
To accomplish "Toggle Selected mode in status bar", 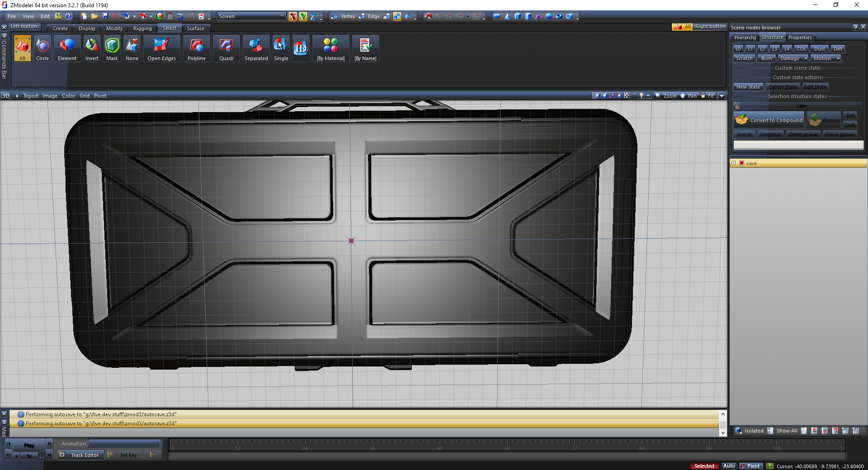I will click(x=704, y=466).
